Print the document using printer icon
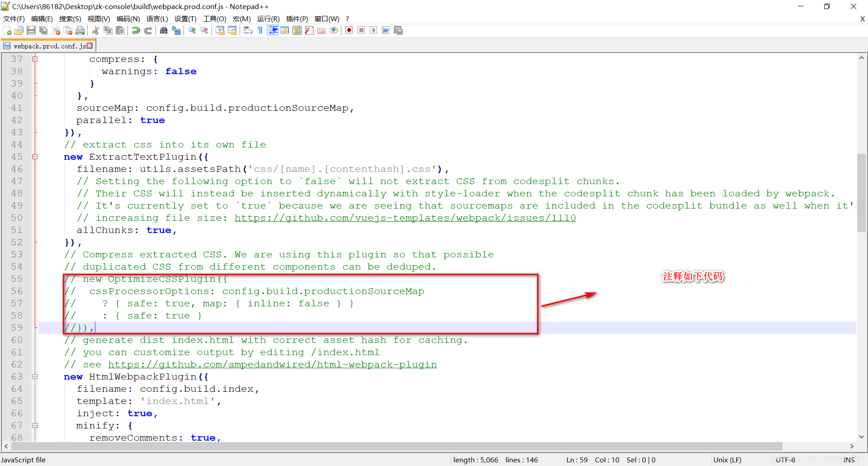This screenshot has height=466, width=868. (x=80, y=30)
